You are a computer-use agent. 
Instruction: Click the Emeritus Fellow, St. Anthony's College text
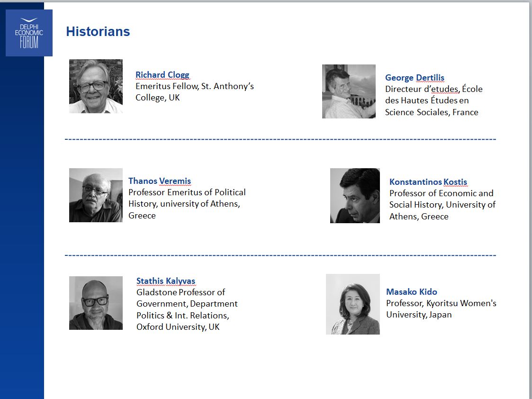pyautogui.click(x=195, y=92)
